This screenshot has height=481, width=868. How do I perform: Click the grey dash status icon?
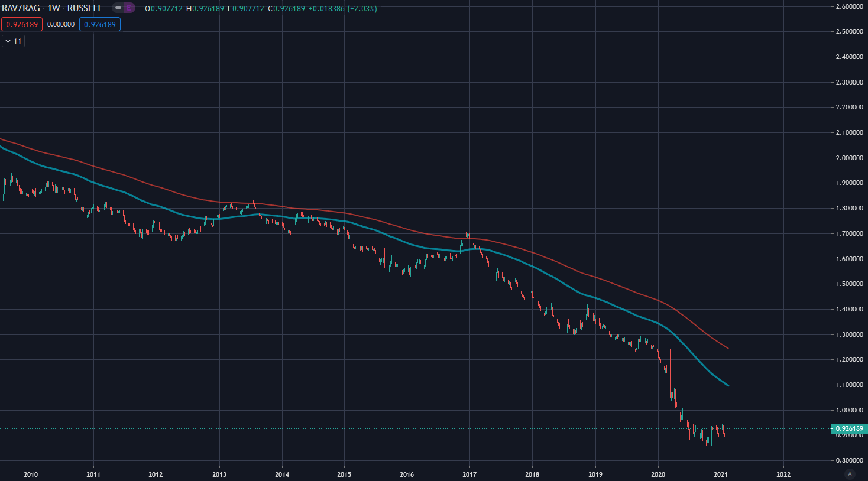click(118, 8)
